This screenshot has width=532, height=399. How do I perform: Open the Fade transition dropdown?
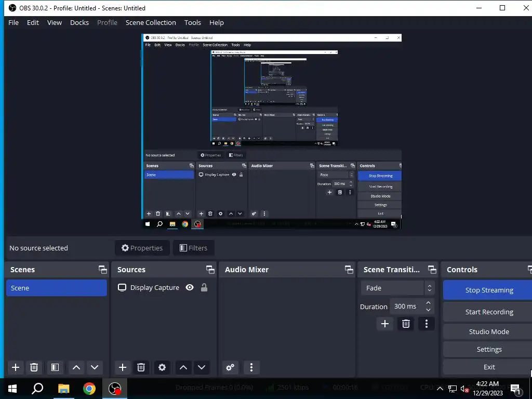click(397, 288)
